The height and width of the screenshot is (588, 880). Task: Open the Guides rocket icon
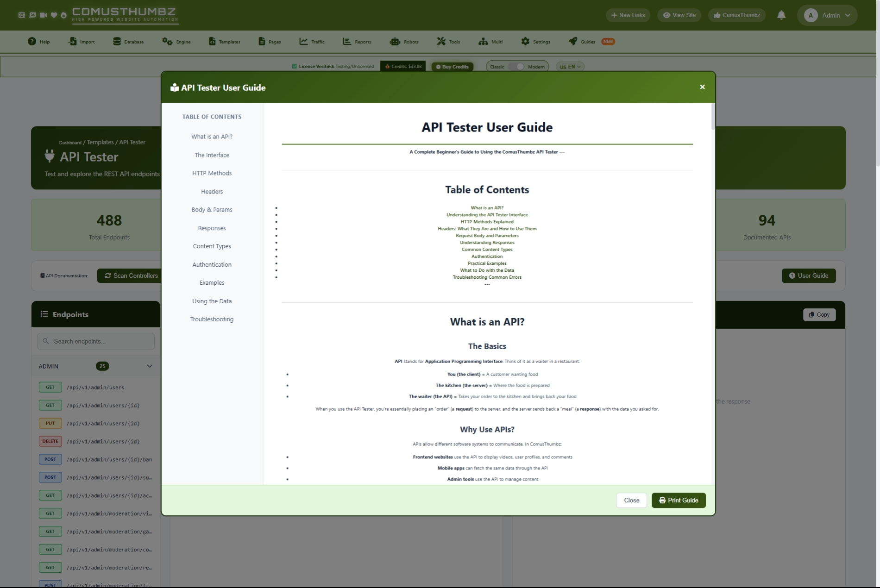pos(573,42)
